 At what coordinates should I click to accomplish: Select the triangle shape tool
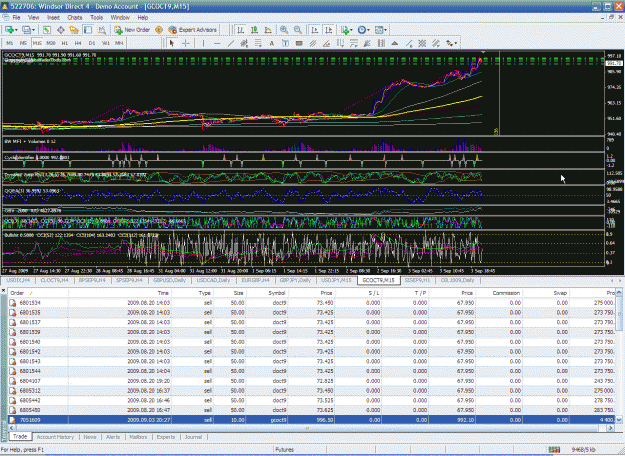pyautogui.click(x=395, y=43)
